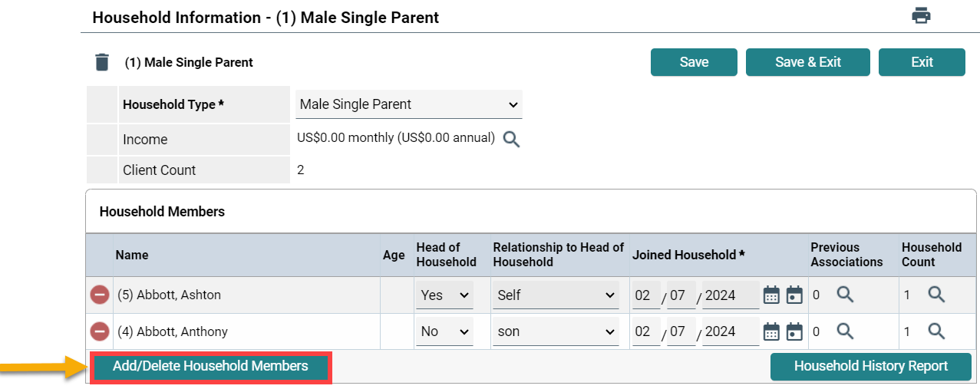Open the Household Type dropdown
980x389 pixels.
pyautogui.click(x=408, y=104)
